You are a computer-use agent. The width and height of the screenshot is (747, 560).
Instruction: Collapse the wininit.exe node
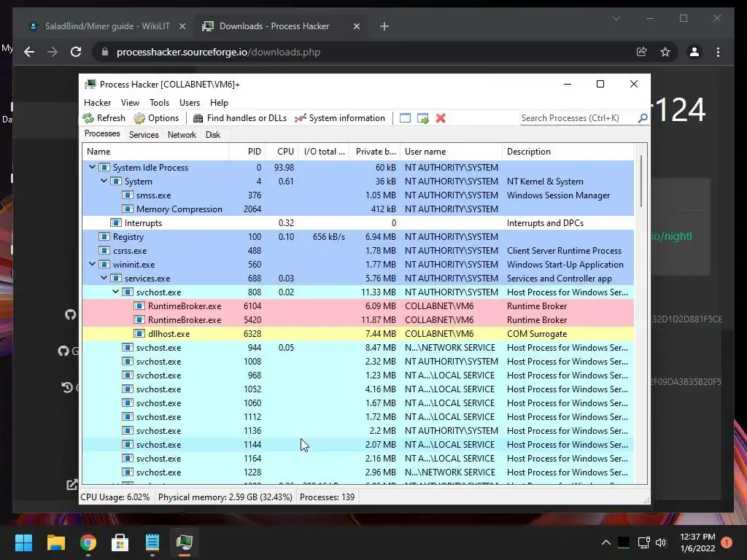pyautogui.click(x=92, y=264)
